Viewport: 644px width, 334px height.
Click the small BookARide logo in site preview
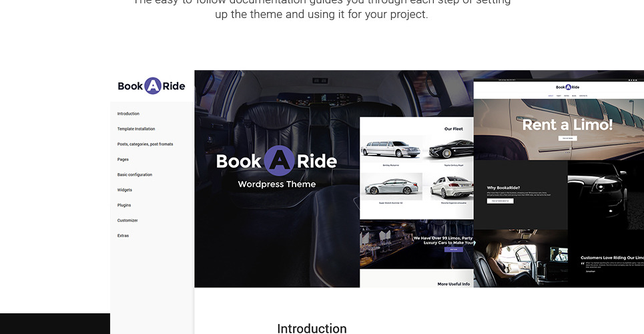coord(568,87)
